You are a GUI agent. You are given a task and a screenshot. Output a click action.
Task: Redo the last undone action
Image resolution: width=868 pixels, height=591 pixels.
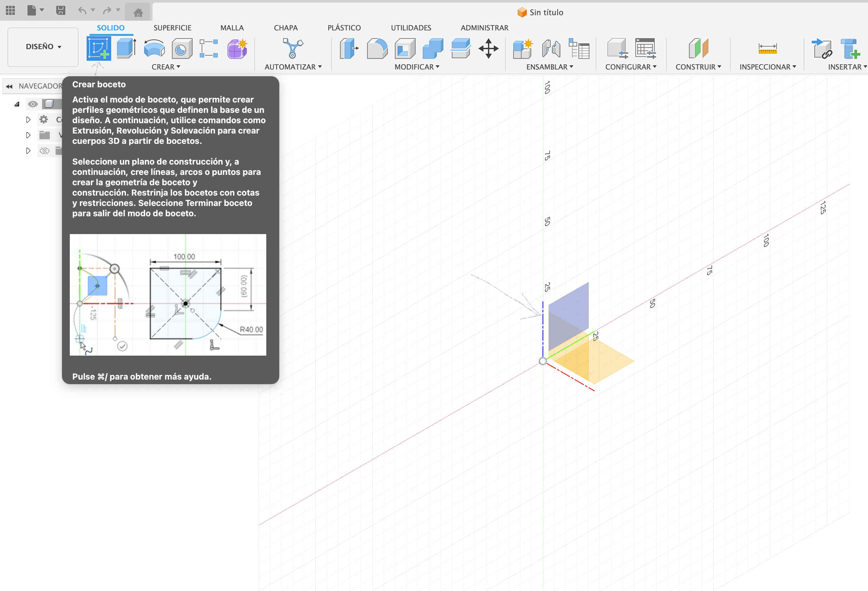click(x=107, y=10)
